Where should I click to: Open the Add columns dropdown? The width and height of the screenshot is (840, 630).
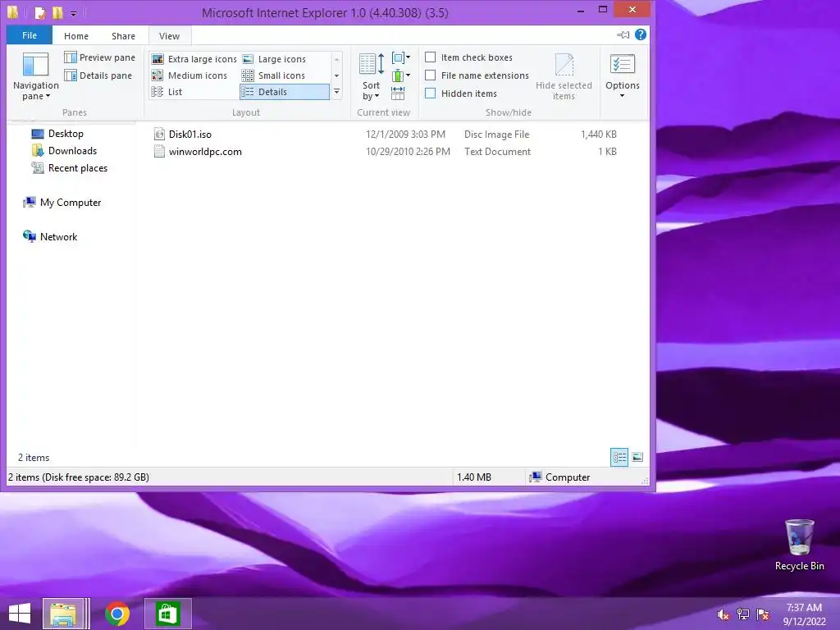[x=401, y=75]
